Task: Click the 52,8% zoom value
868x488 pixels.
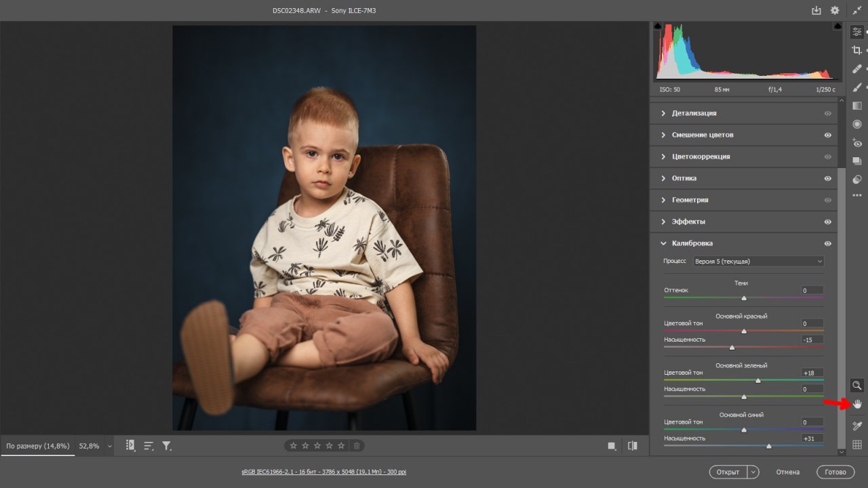Action: (x=89, y=446)
